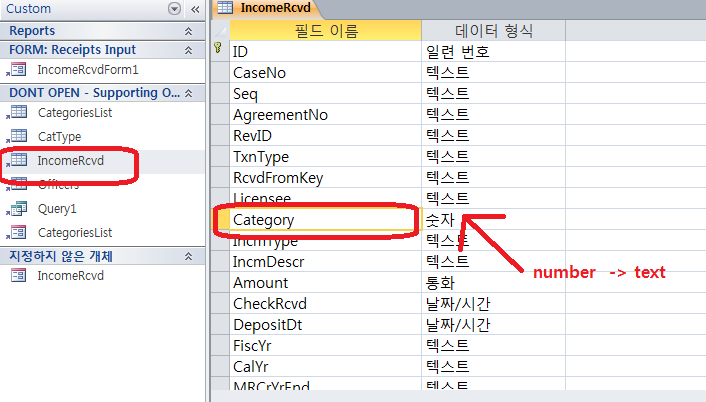
Task: Click the FORM: Receipts Input header
Action: point(103,50)
